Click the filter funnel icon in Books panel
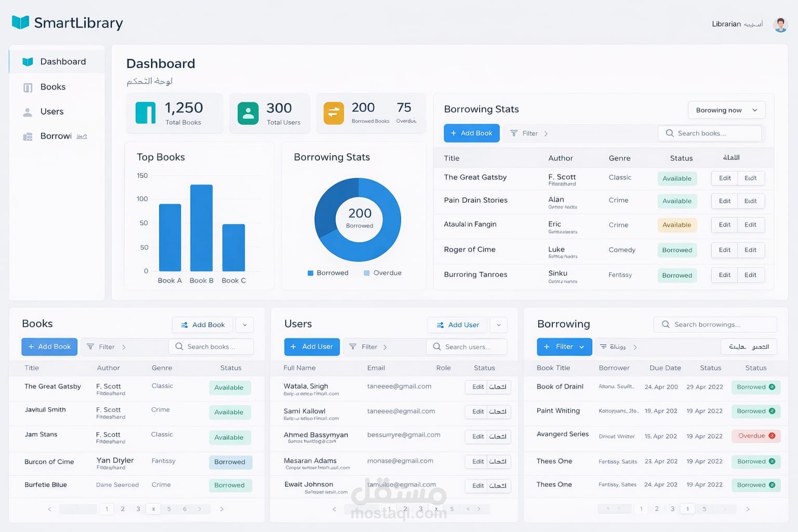Viewport: 798px width, 532px height. 90,347
